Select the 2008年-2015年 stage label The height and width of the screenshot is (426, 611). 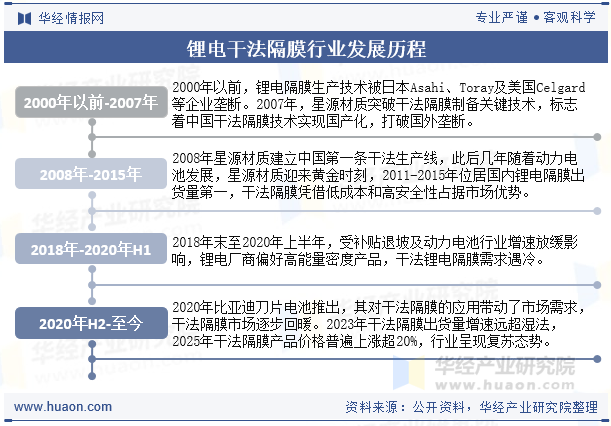tap(91, 174)
